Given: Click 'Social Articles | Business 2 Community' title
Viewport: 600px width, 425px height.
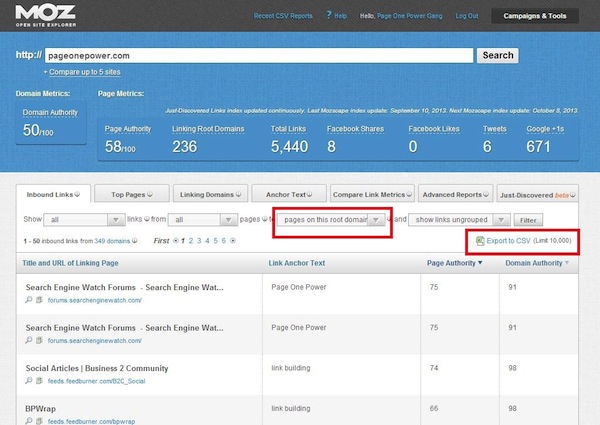Looking at the screenshot, I should point(97,368).
